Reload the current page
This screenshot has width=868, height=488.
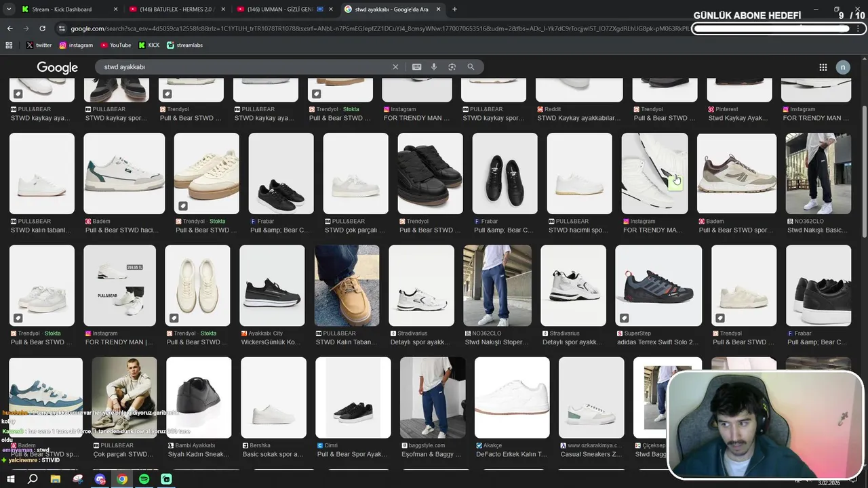42,28
